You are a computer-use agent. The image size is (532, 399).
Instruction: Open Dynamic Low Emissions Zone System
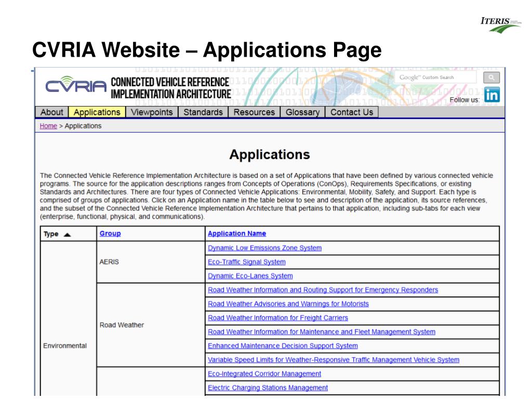click(264, 248)
